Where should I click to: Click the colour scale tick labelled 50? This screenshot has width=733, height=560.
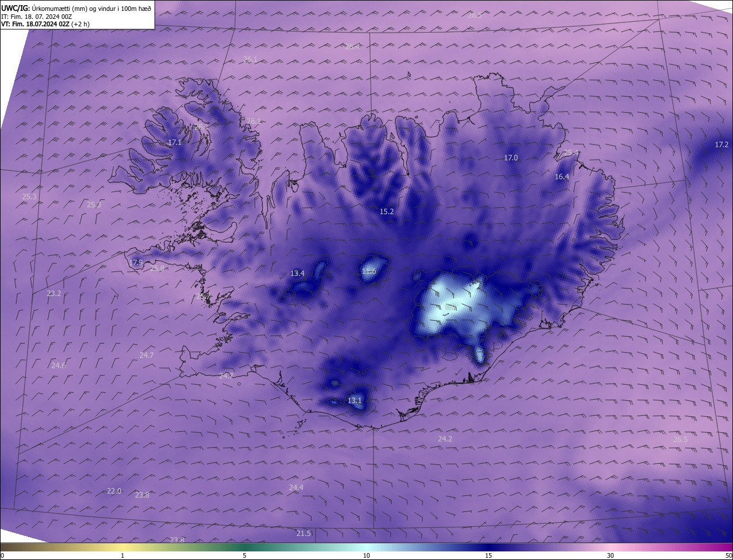pyautogui.click(x=728, y=555)
